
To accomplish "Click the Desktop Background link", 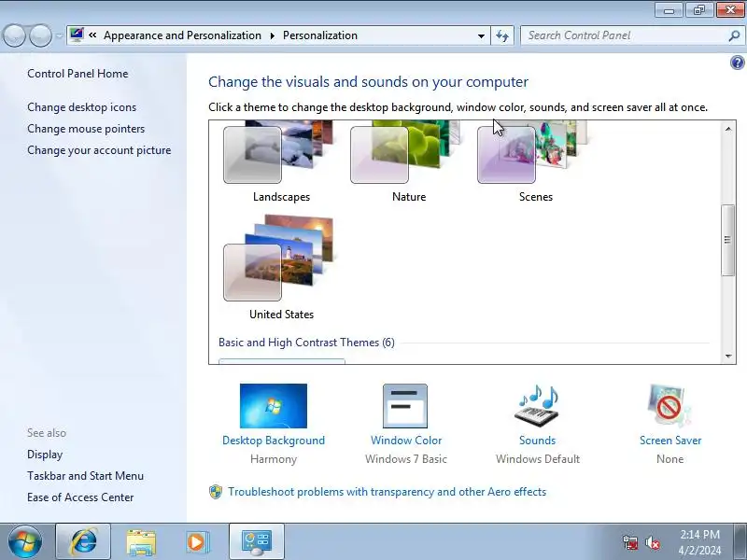I will pos(274,441).
